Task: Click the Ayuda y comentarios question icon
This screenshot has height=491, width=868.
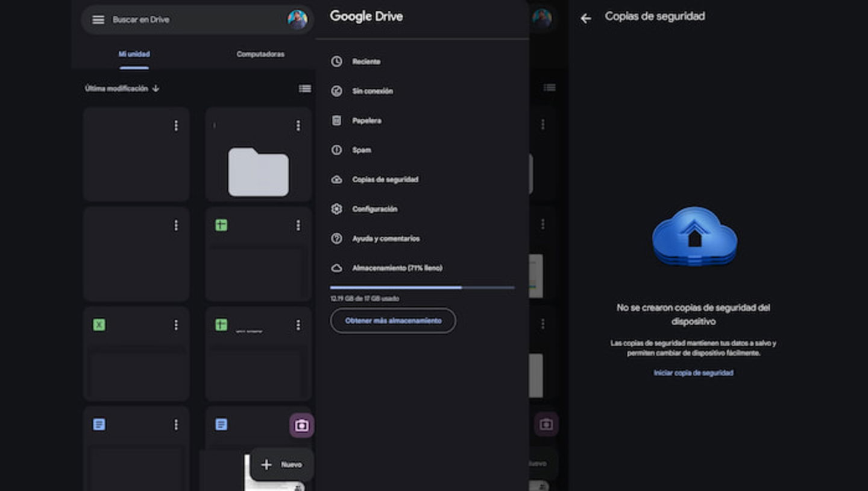Action: coord(337,238)
